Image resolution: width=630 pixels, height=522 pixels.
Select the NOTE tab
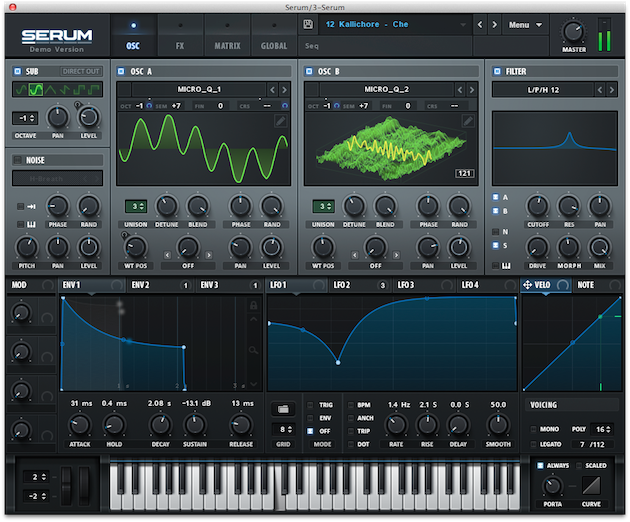pyautogui.click(x=597, y=285)
